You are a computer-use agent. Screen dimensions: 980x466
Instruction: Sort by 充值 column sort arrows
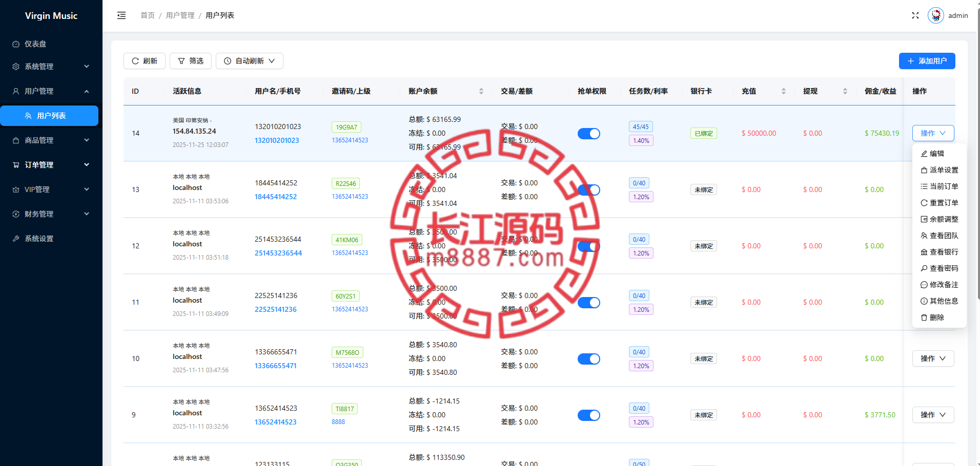tap(784, 91)
